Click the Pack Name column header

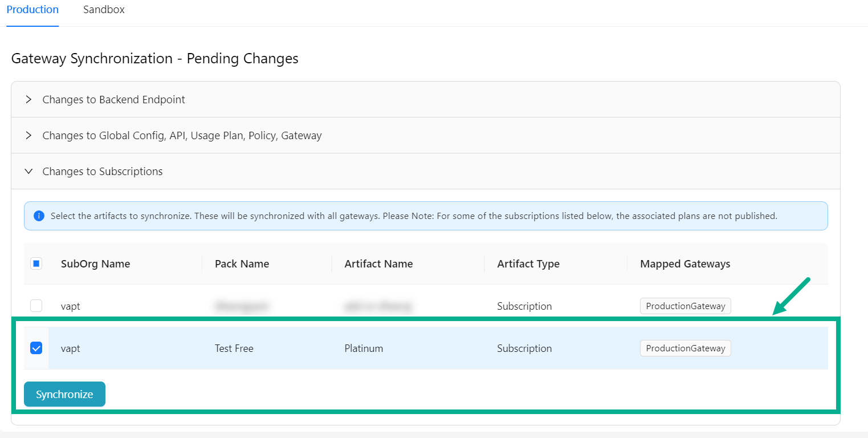pos(242,264)
